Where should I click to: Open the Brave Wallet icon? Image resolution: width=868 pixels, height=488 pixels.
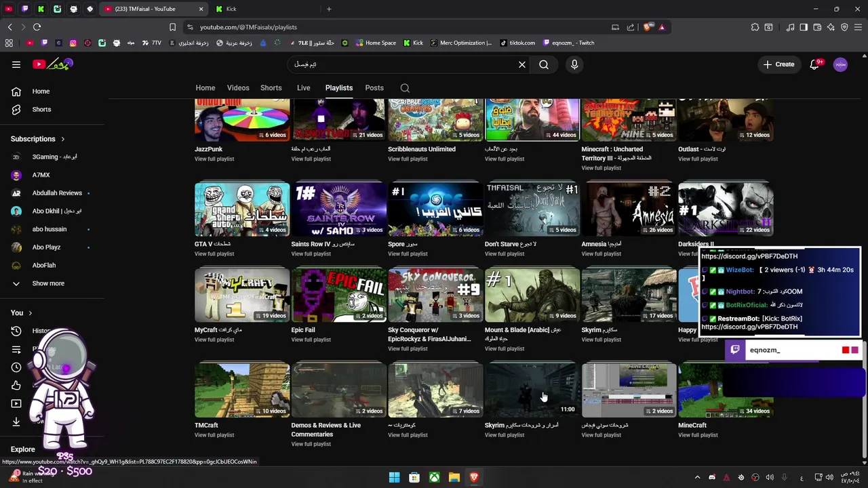[817, 27]
